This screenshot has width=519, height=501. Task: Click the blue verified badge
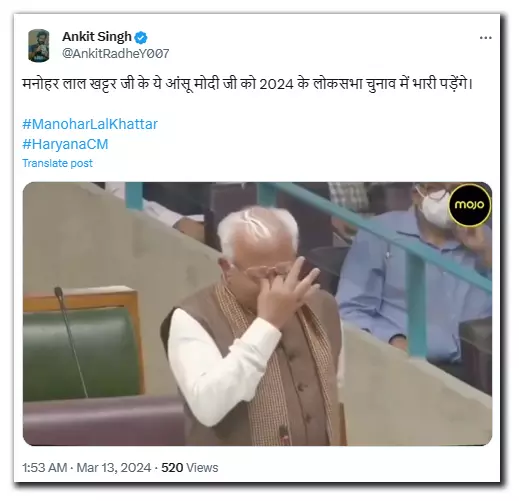click(x=141, y=37)
